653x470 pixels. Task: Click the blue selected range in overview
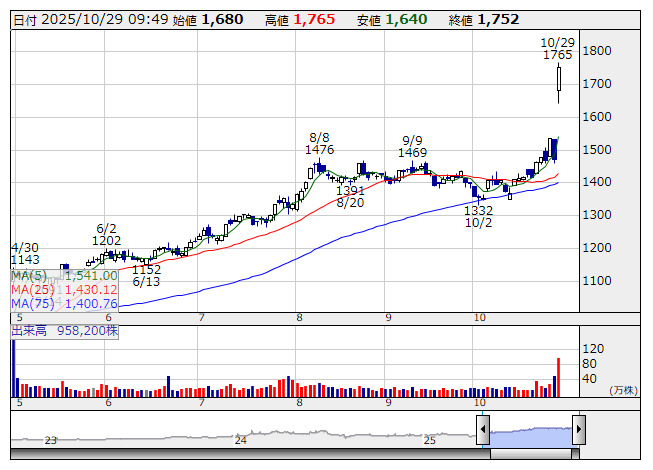[x=530, y=434]
